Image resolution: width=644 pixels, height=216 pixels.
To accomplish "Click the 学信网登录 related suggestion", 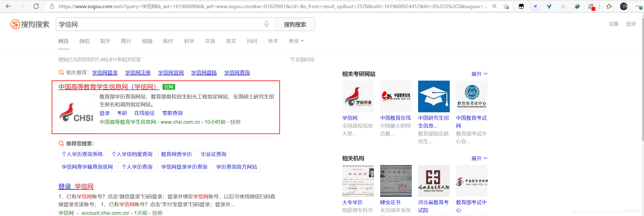I will click(x=105, y=73).
